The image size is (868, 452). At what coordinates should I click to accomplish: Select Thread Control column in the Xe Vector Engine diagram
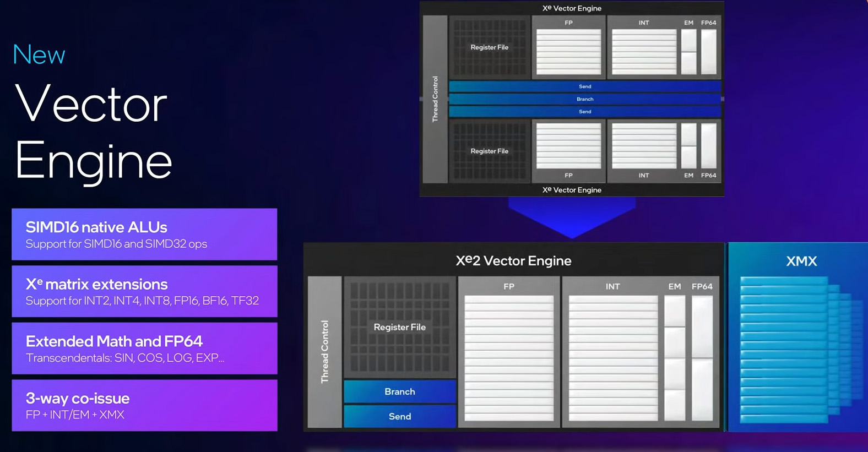435,99
